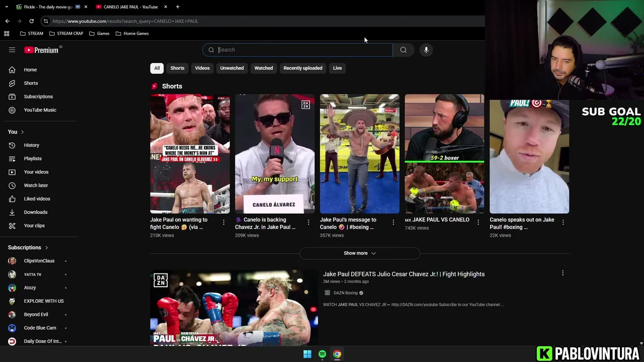The width and height of the screenshot is (644, 362).
Task: Open options for 'Canelo is backing' short
Action: (x=308, y=222)
